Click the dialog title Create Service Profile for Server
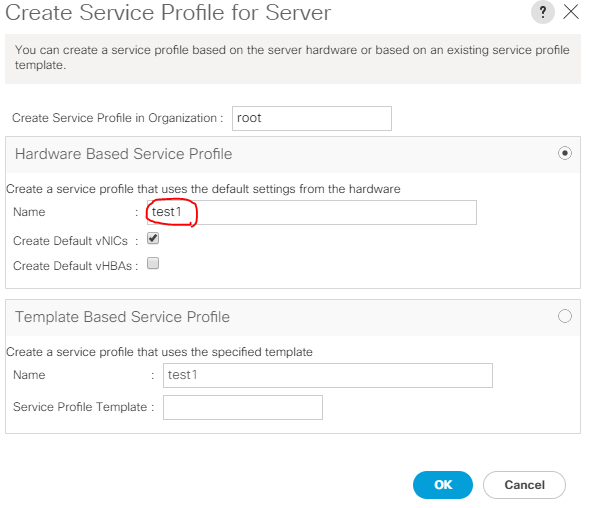 [x=168, y=12]
